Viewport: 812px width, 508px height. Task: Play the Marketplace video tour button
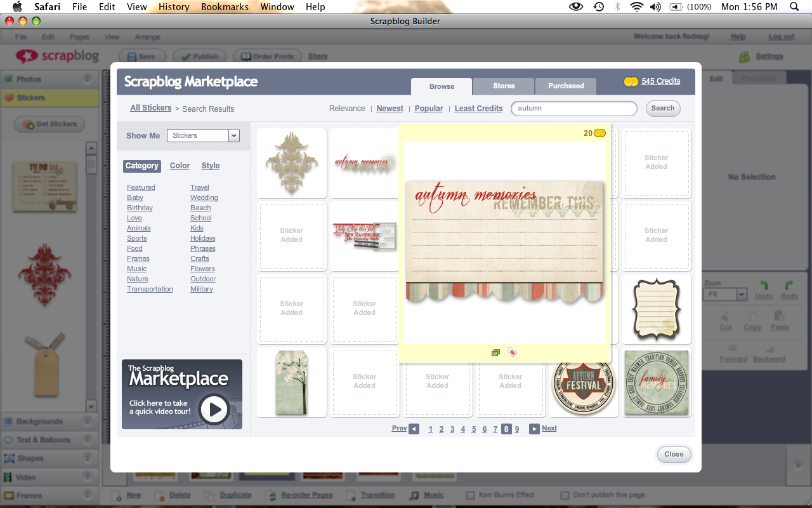(213, 410)
